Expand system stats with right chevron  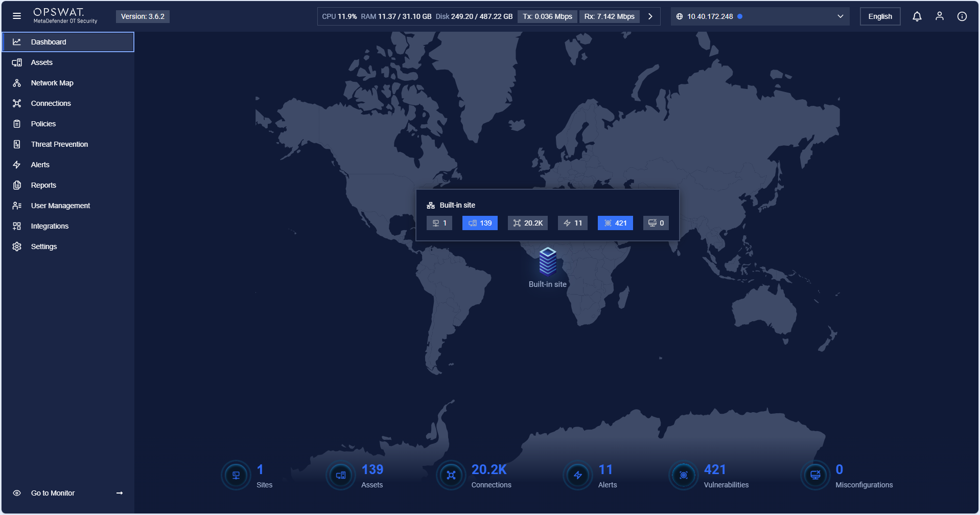pyautogui.click(x=650, y=16)
